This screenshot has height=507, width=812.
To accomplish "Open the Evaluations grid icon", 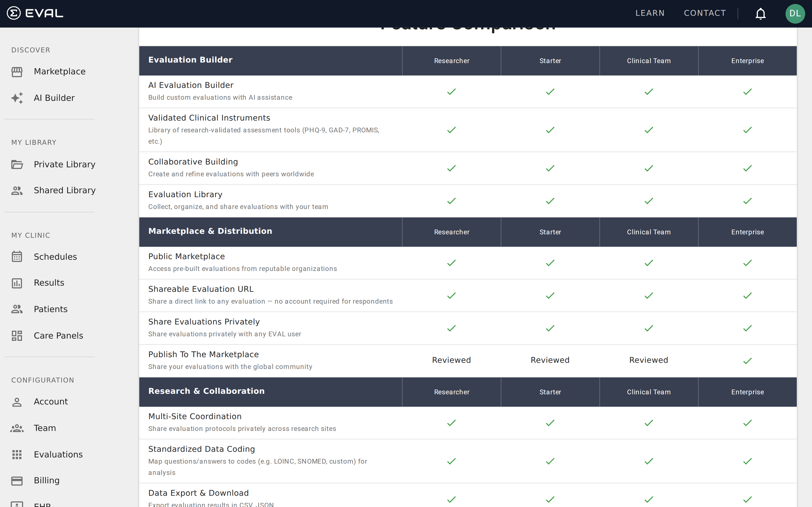I will tap(17, 454).
